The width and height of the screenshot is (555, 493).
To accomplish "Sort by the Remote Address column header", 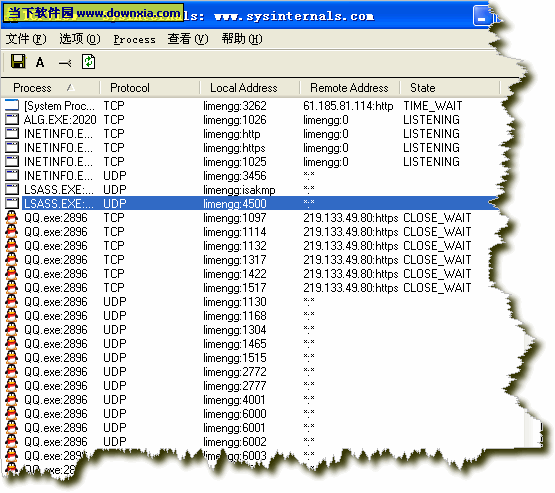I will tap(350, 88).
